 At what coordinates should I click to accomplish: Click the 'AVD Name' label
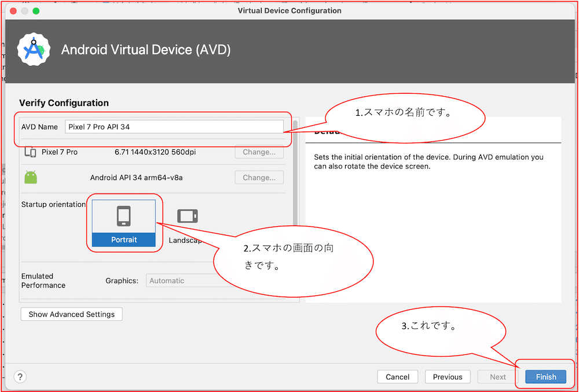[x=39, y=127]
